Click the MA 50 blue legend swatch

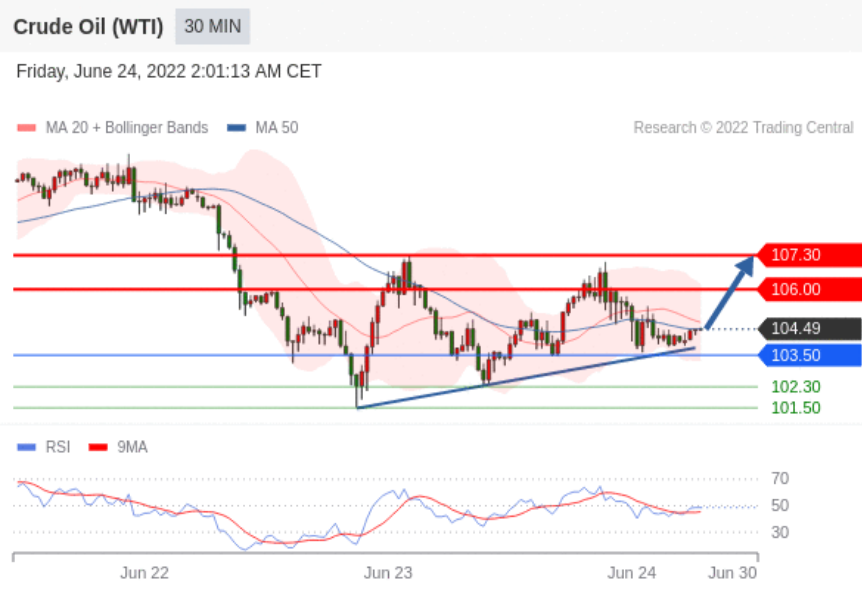(x=236, y=128)
